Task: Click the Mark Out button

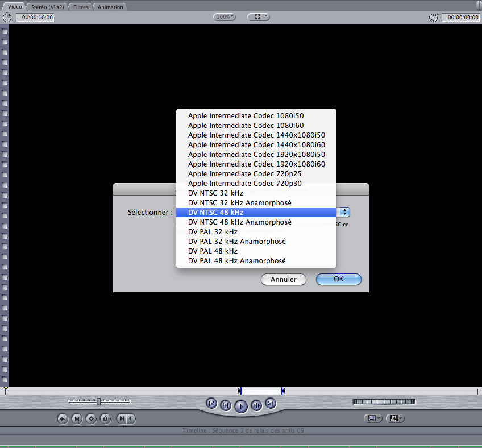Action: 130,418
